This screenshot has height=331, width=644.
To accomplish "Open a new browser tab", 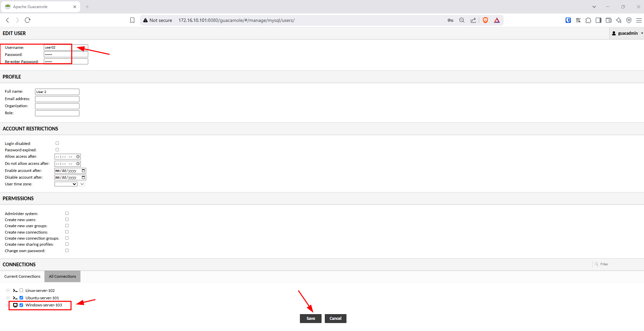I will (87, 7).
